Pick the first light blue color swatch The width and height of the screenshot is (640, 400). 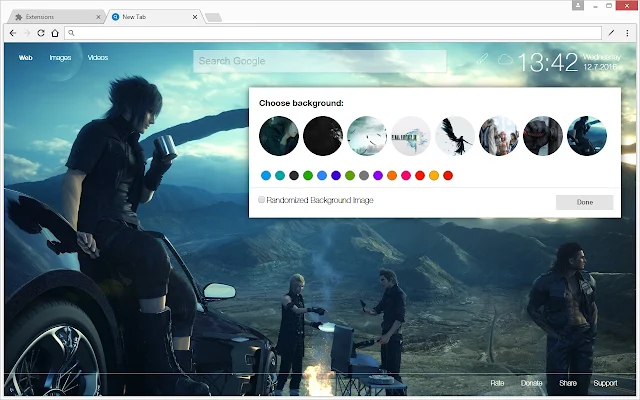coord(266,176)
